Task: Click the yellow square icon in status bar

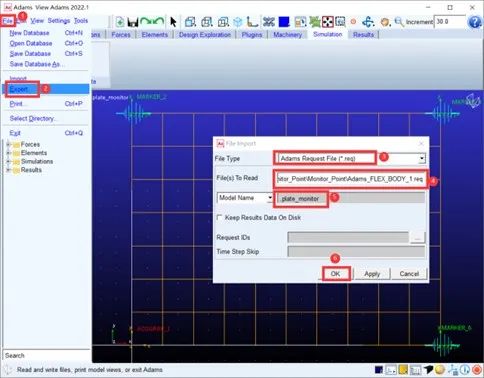Action: click(403, 369)
